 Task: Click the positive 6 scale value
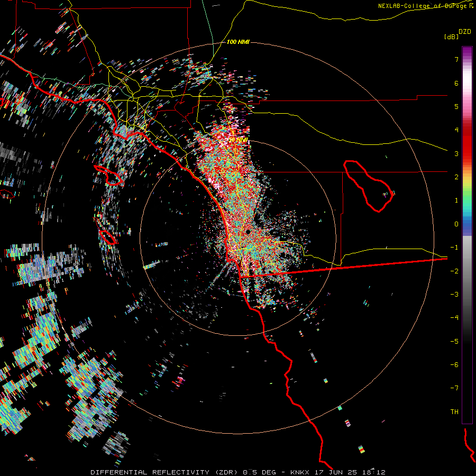[x=456, y=83]
